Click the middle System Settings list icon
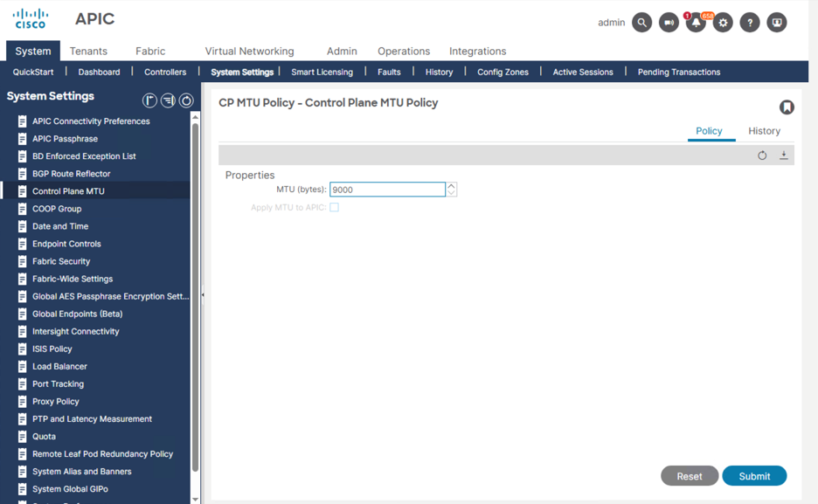 (x=168, y=100)
